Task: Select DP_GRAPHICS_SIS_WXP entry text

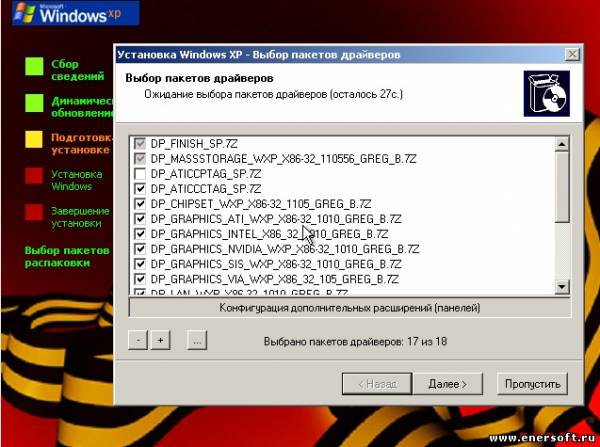Action: (x=276, y=264)
